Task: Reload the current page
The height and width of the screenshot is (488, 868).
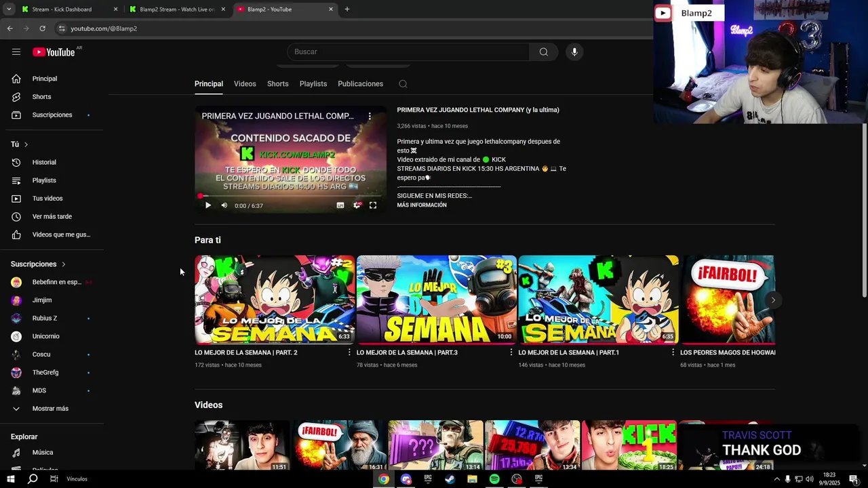Action: 42,28
